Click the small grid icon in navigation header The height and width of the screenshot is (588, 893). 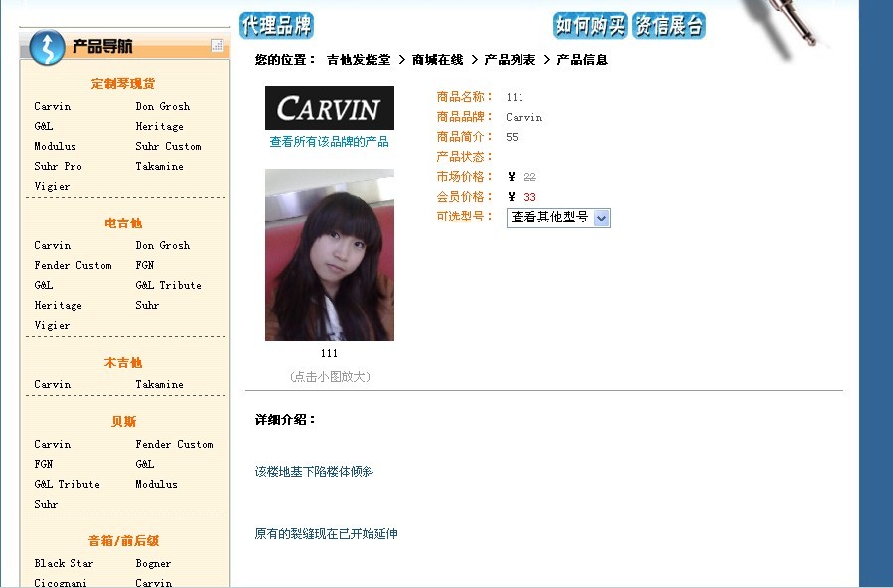tap(217, 45)
